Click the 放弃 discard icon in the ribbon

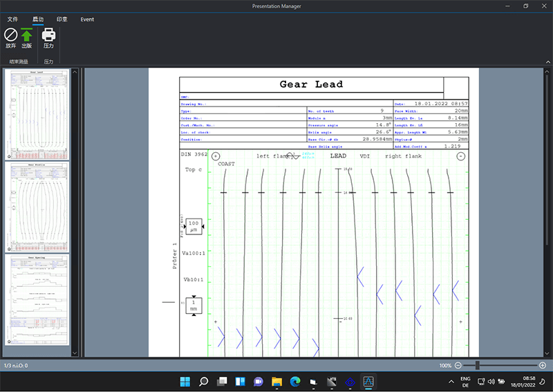10,35
